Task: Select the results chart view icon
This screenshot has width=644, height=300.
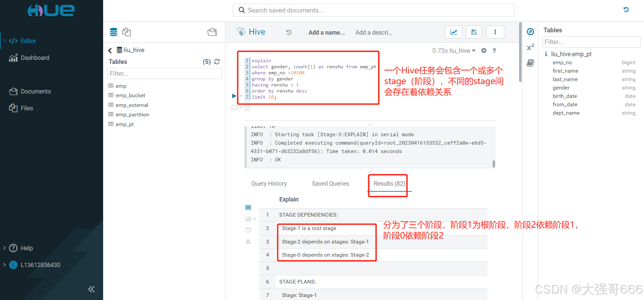Action: (248, 219)
